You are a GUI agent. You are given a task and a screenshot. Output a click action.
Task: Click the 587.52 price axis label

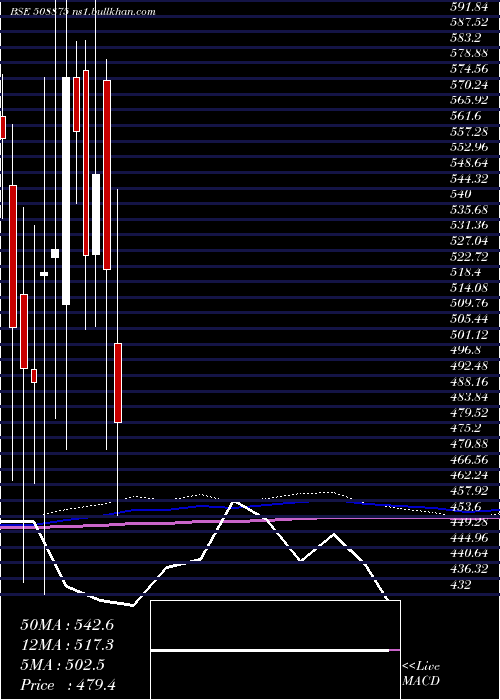[x=470, y=22]
